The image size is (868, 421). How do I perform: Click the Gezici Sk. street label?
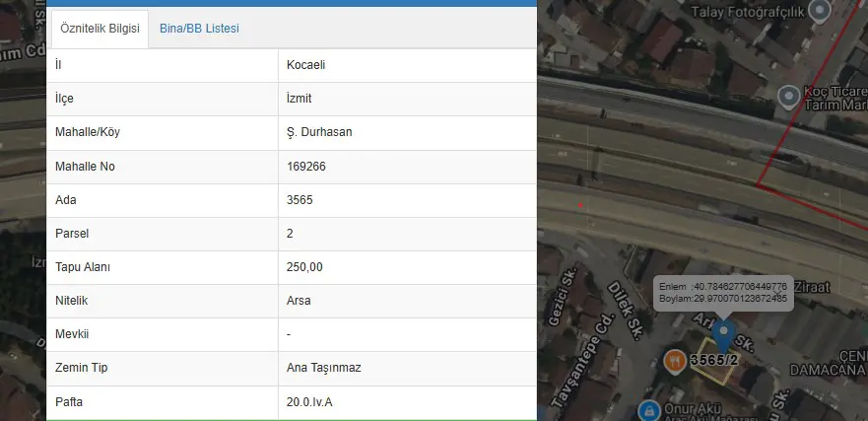pyautogui.click(x=563, y=297)
